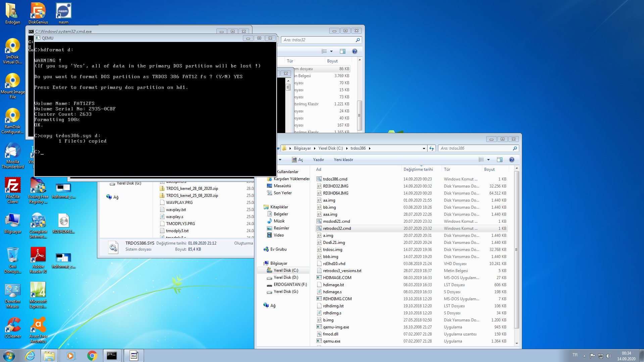Click the Yazdır toolbar command

tap(318, 160)
